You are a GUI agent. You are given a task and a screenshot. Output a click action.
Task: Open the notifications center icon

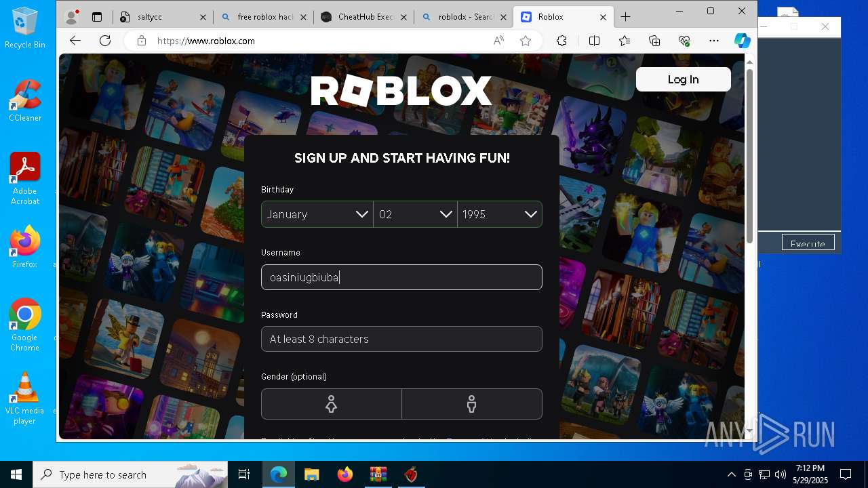coord(846,474)
